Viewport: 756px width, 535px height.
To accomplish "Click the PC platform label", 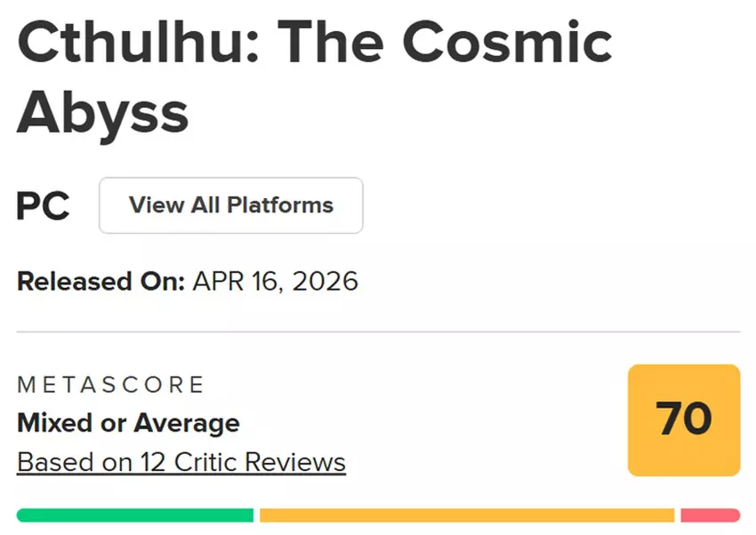I will pyautogui.click(x=43, y=206).
